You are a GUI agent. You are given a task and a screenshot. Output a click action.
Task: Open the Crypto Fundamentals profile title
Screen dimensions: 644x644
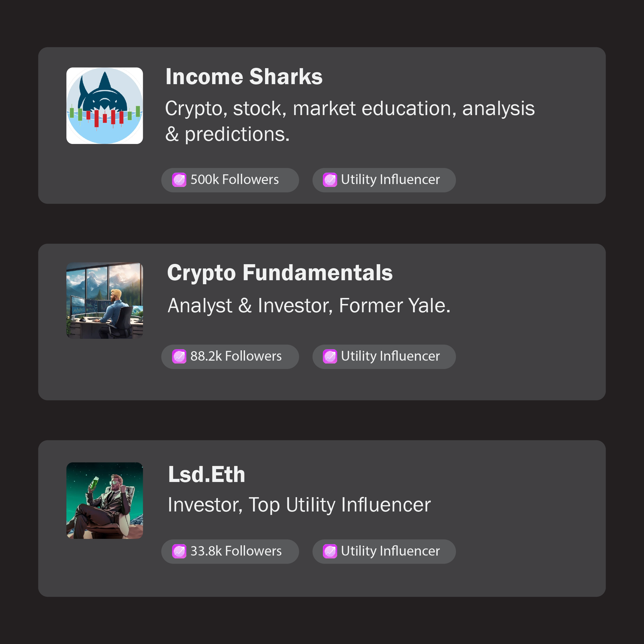[280, 273]
